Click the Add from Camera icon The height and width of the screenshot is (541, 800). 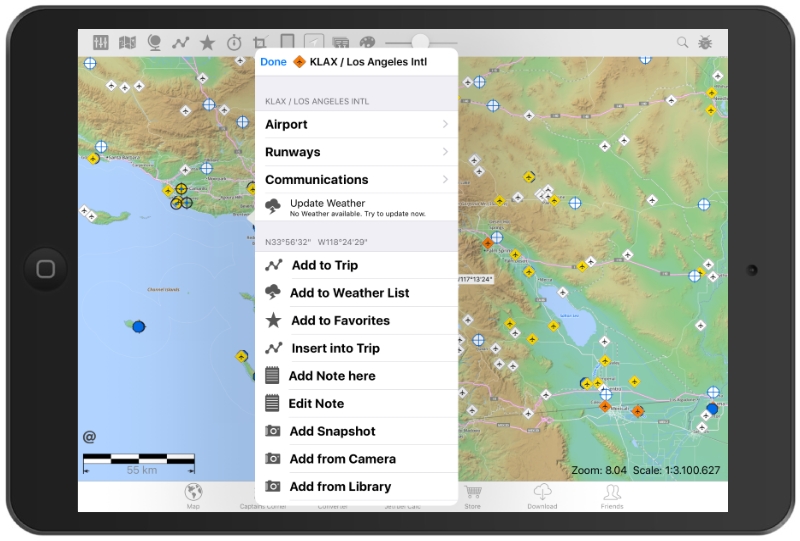(x=273, y=459)
